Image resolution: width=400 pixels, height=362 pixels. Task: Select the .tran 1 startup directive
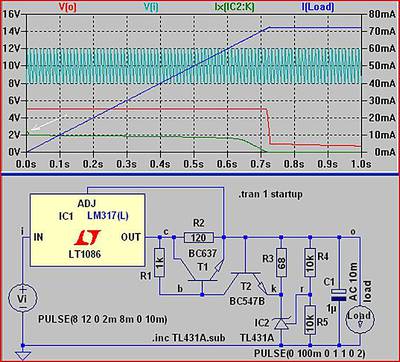(x=270, y=194)
